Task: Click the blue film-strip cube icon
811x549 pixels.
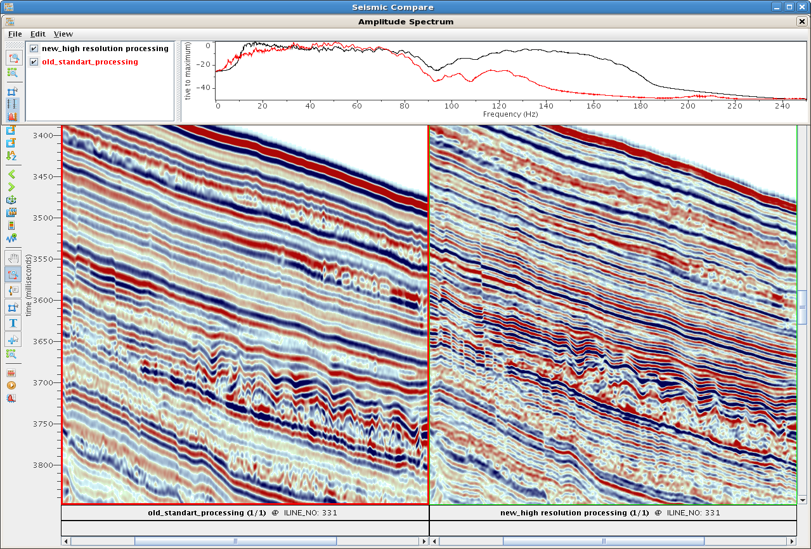Action: [11, 213]
